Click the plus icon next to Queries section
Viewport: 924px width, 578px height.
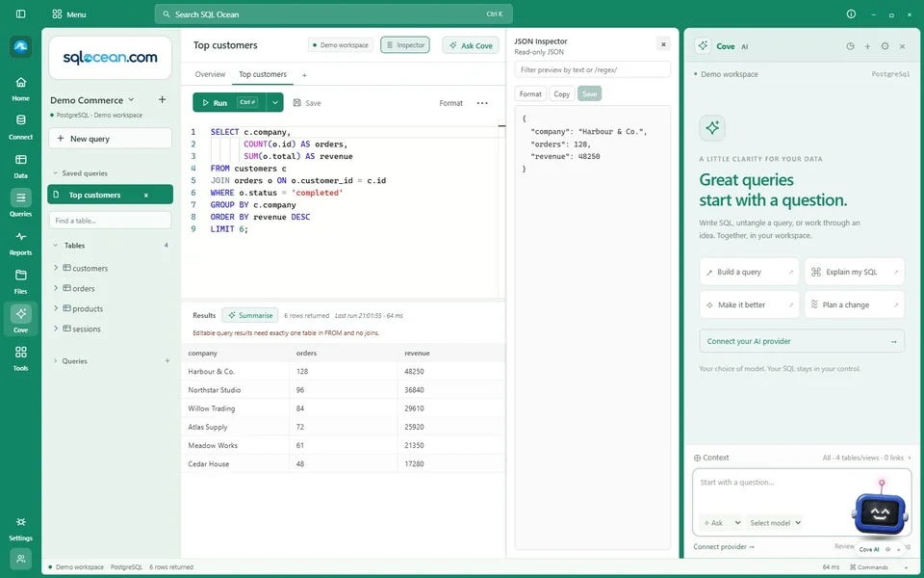click(x=167, y=361)
